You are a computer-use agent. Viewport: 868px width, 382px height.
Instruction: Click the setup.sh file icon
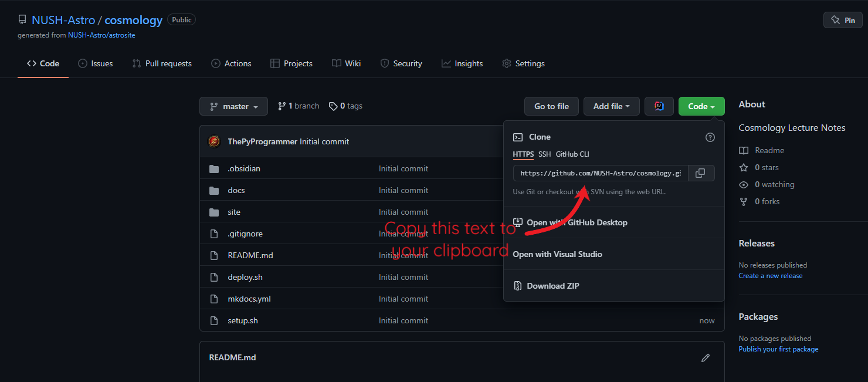(214, 320)
